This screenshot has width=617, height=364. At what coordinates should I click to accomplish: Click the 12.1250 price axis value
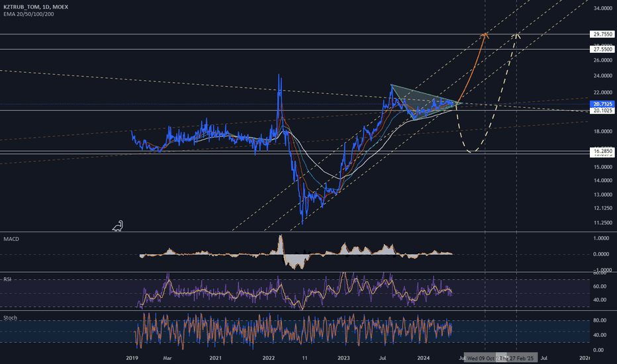[603, 208]
